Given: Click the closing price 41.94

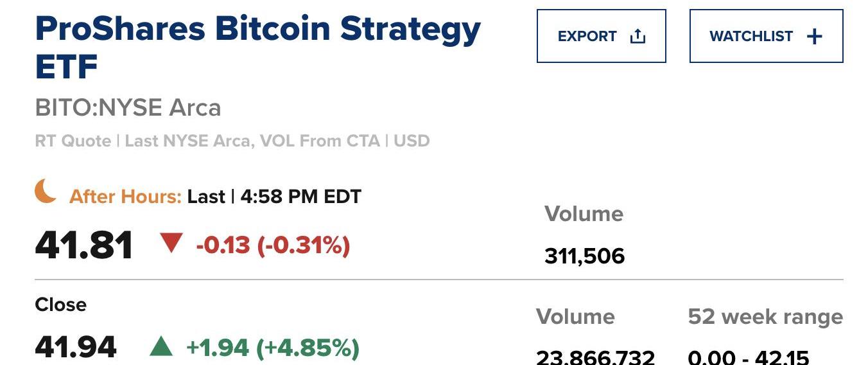Looking at the screenshot, I should 76,348.
